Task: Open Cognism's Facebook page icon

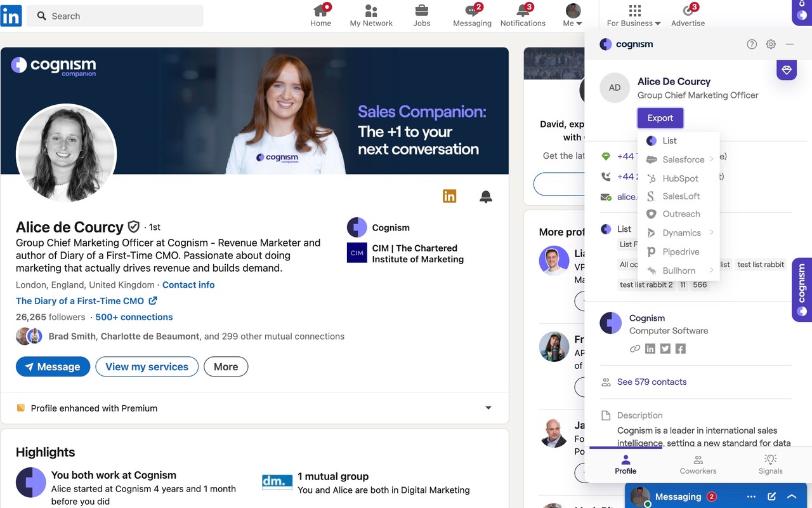Action: [680, 348]
